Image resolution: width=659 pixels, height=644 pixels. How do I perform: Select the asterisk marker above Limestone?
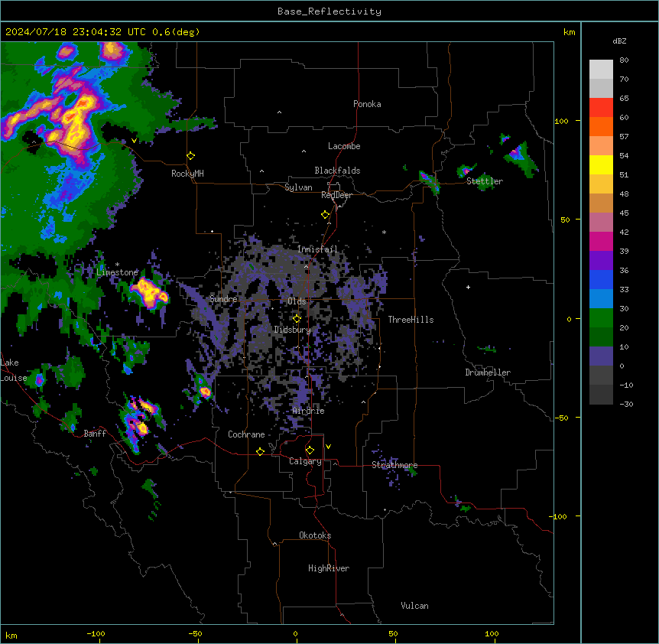[117, 265]
